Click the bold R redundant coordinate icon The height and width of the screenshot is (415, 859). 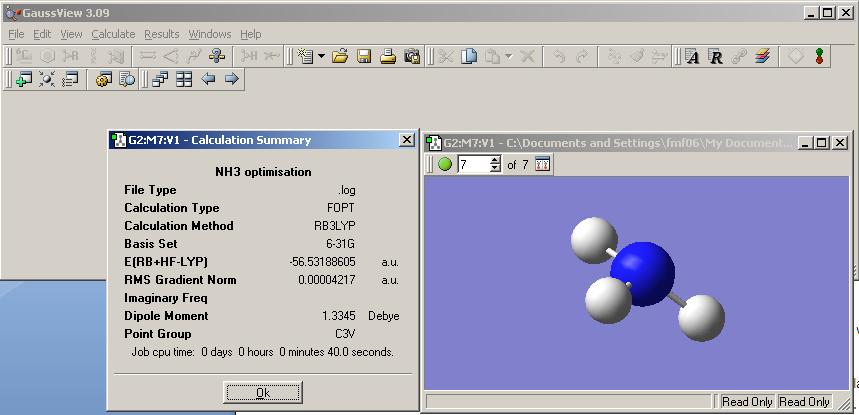[x=715, y=57]
